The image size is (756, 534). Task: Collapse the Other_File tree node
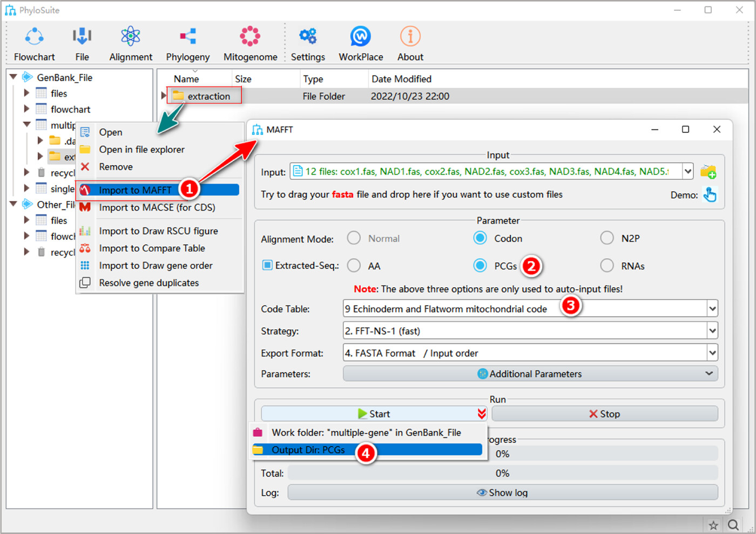click(x=13, y=205)
